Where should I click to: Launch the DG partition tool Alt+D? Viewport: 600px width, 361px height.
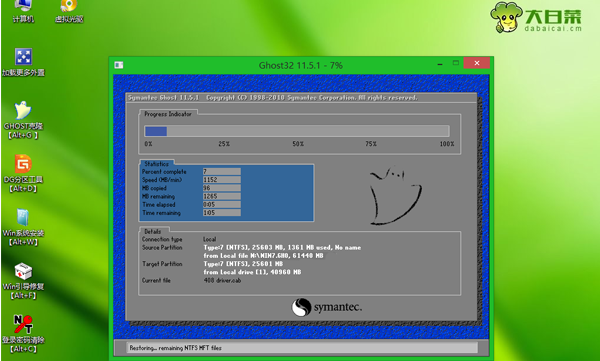click(x=23, y=173)
